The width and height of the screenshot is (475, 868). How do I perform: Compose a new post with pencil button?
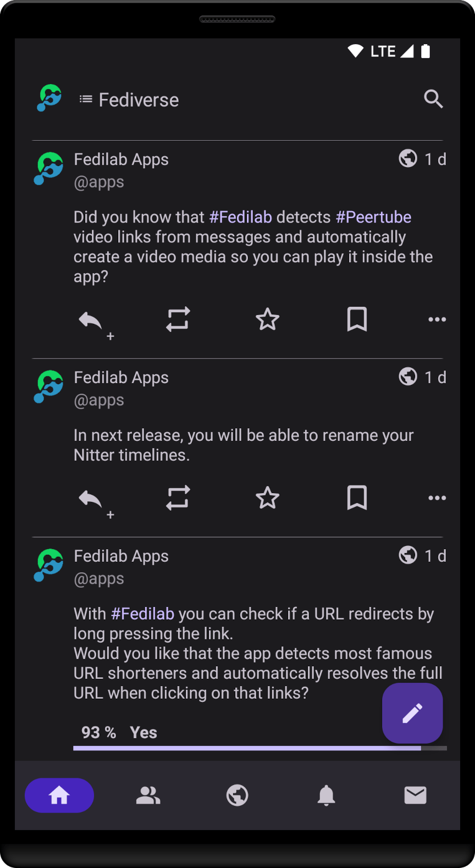coord(412,713)
